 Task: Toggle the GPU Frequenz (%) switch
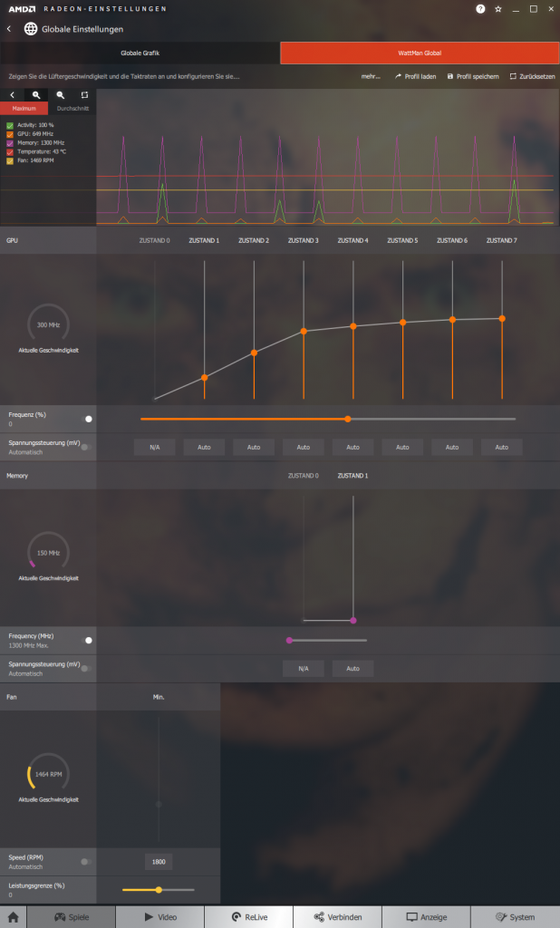[86, 419]
